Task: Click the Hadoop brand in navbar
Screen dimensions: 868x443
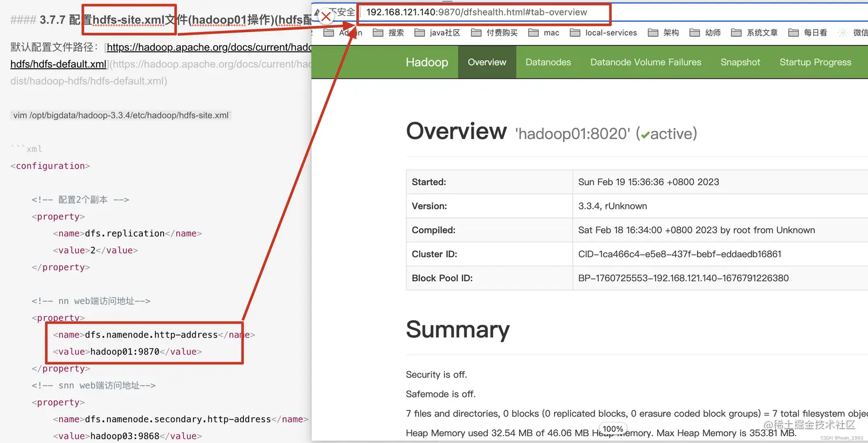Action: pyautogui.click(x=427, y=62)
